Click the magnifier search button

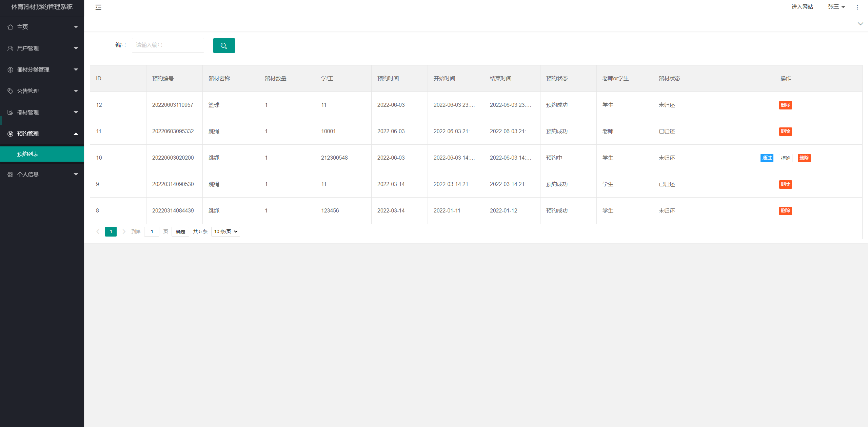pyautogui.click(x=224, y=45)
